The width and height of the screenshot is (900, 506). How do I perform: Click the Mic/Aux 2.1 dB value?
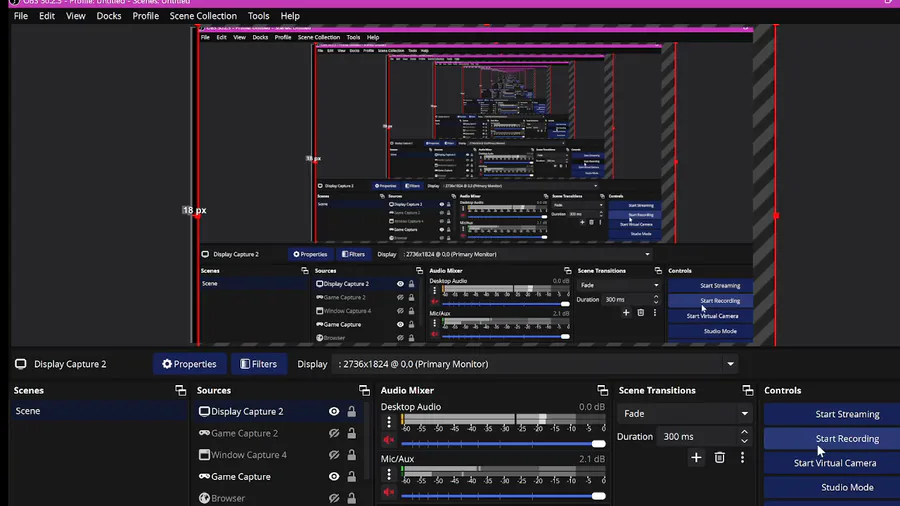[591, 459]
